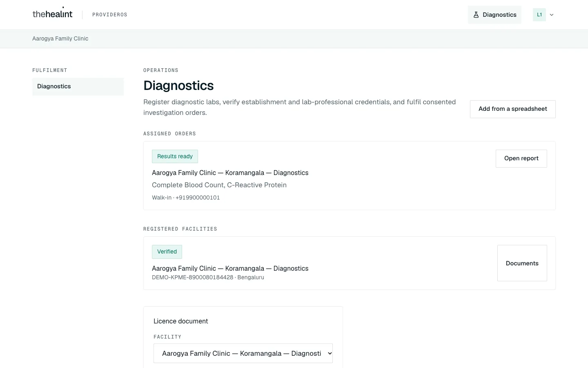Open the L1 account avatar
The image size is (588, 368).
click(x=539, y=15)
